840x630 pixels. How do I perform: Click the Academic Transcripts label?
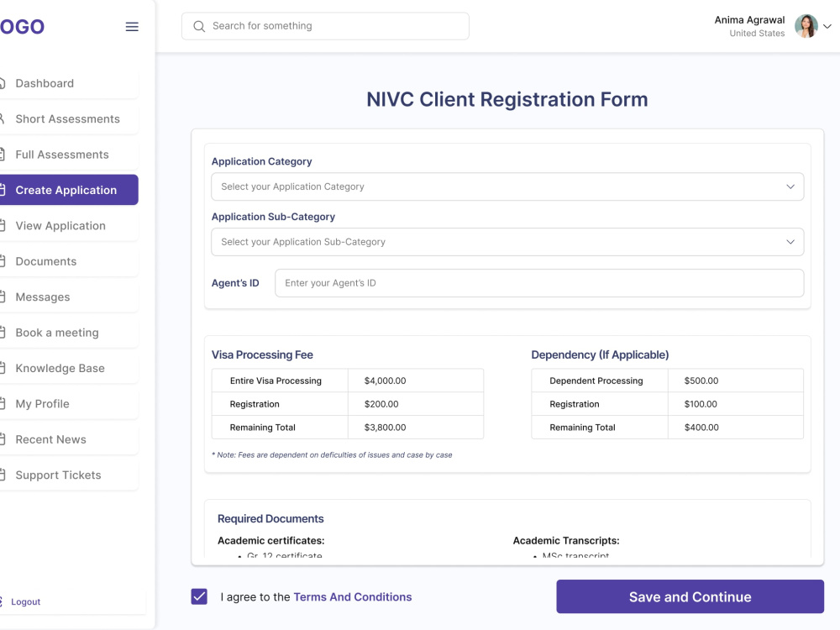pyautogui.click(x=566, y=540)
